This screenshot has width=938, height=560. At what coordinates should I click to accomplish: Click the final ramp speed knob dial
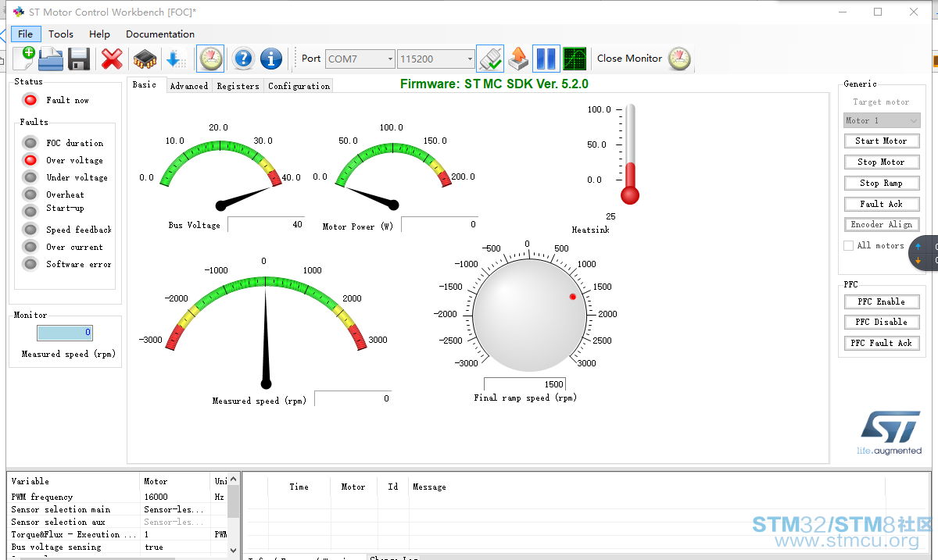(x=529, y=315)
